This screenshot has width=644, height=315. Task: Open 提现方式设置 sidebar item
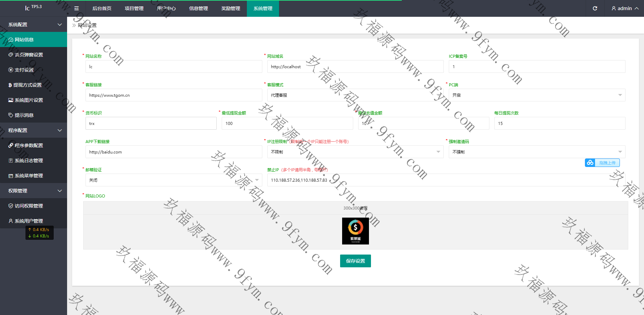tap(27, 85)
